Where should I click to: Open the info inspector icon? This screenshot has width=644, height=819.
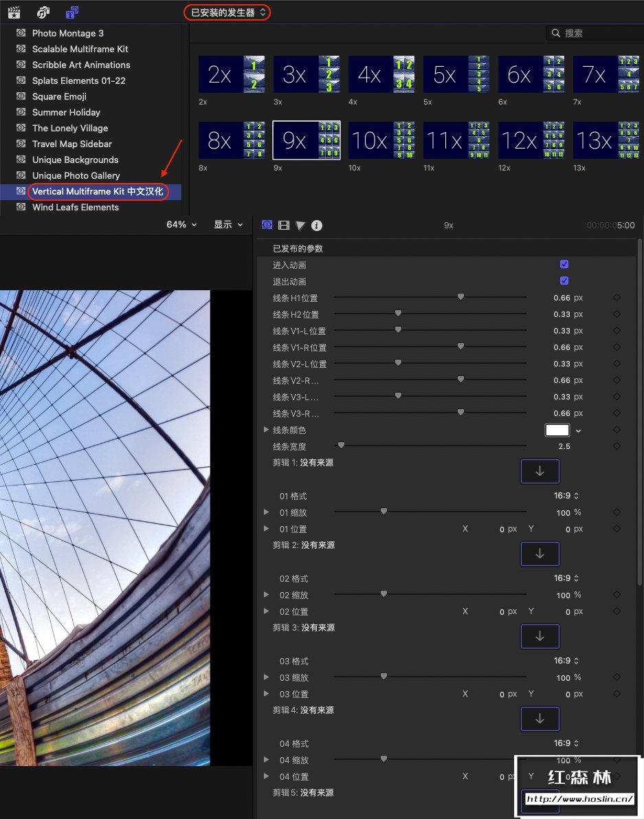click(317, 225)
